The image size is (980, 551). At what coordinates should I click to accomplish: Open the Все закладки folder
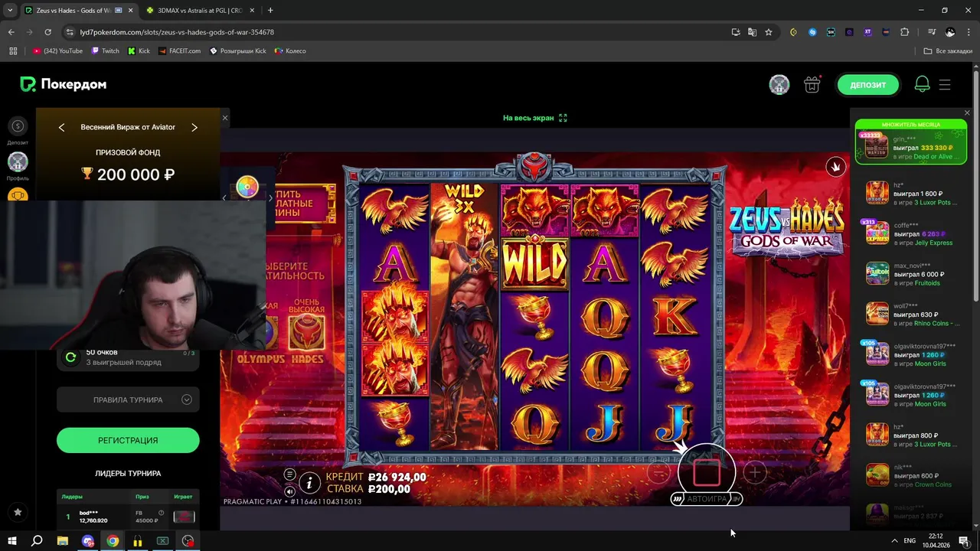(x=948, y=51)
